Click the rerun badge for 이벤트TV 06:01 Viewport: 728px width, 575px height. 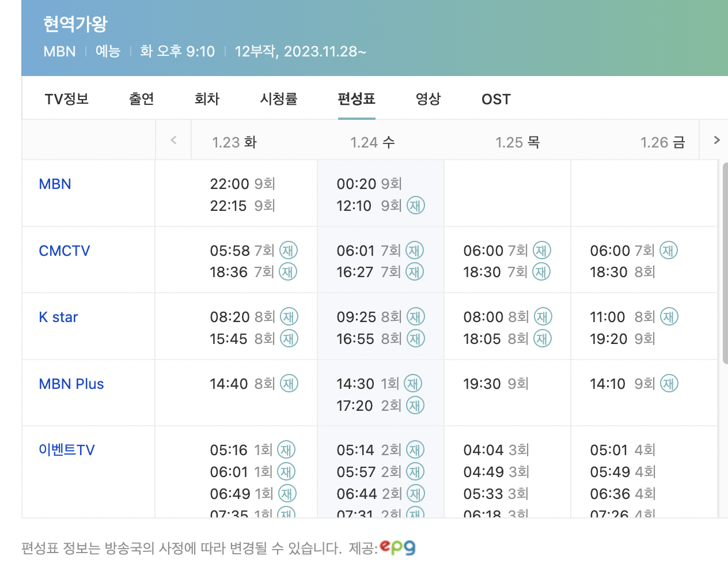(286, 472)
